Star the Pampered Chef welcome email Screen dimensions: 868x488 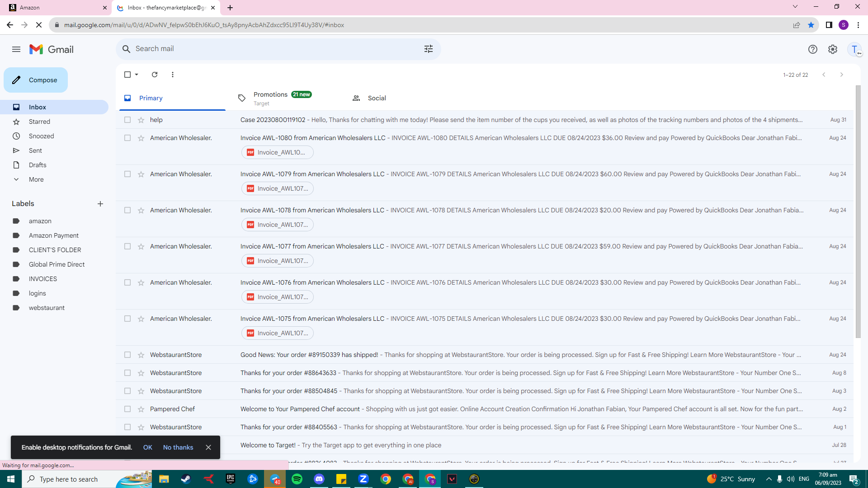coord(141,409)
